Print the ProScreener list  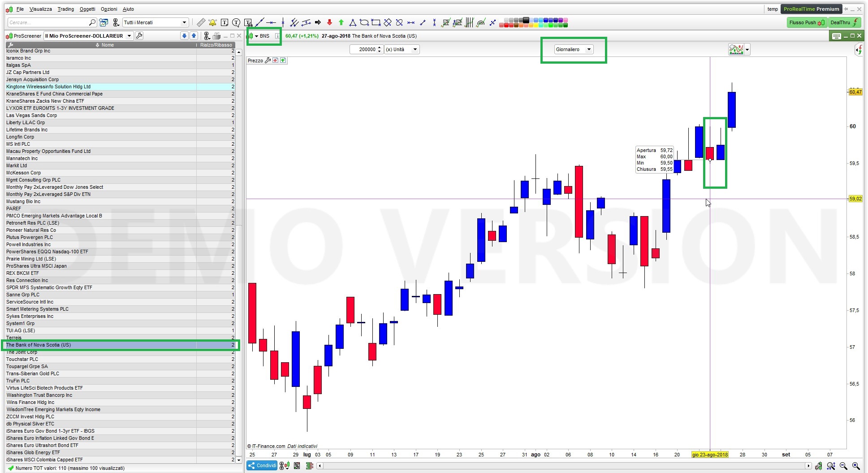[217, 36]
